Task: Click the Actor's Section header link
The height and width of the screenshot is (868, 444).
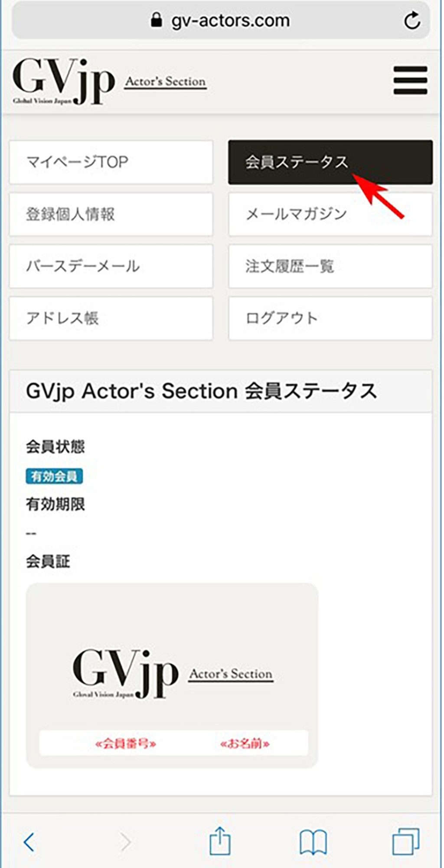Action: click(x=166, y=82)
